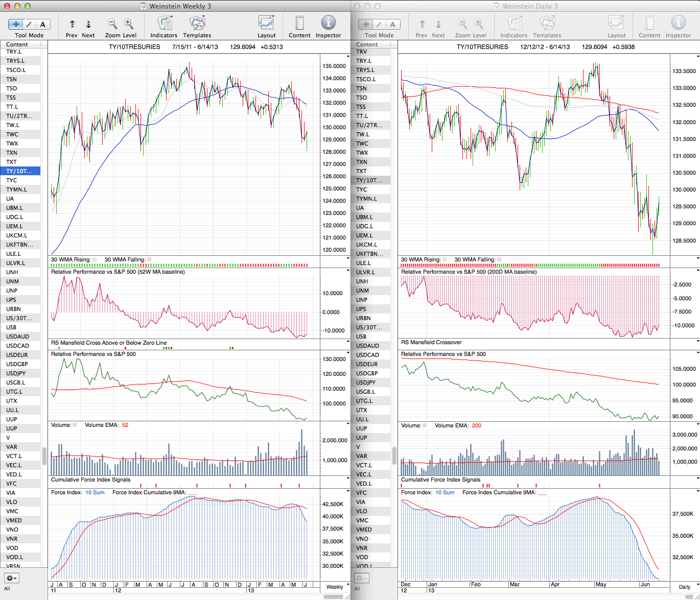The image size is (700, 600).
Task: Zoom in with the plus magnifier, weekly window
Action: [129, 24]
